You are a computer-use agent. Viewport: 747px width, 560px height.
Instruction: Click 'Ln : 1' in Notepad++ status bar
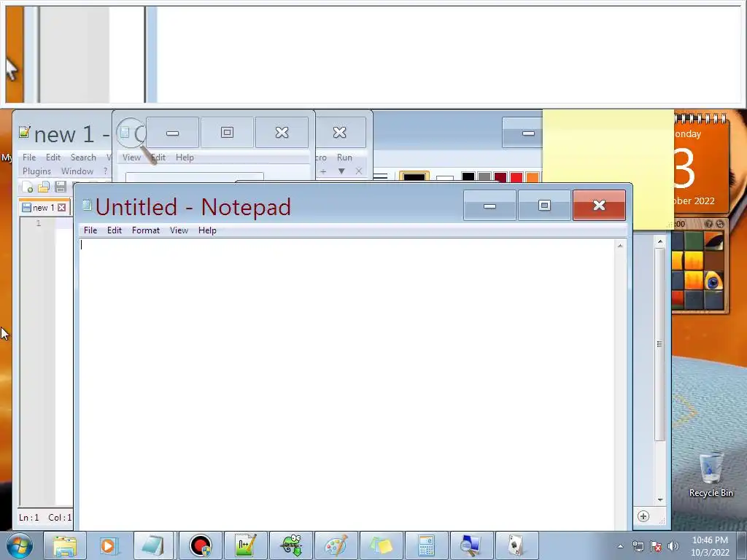tap(29, 517)
